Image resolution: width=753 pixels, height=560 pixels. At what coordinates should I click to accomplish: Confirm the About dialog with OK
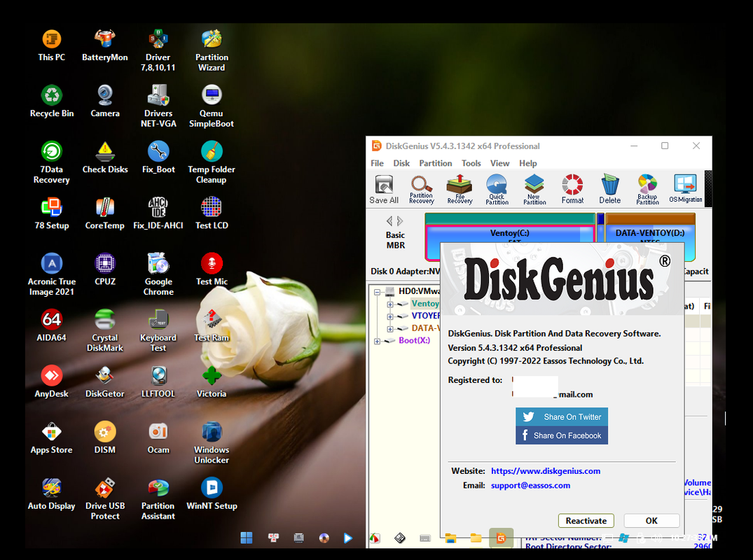pyautogui.click(x=651, y=521)
